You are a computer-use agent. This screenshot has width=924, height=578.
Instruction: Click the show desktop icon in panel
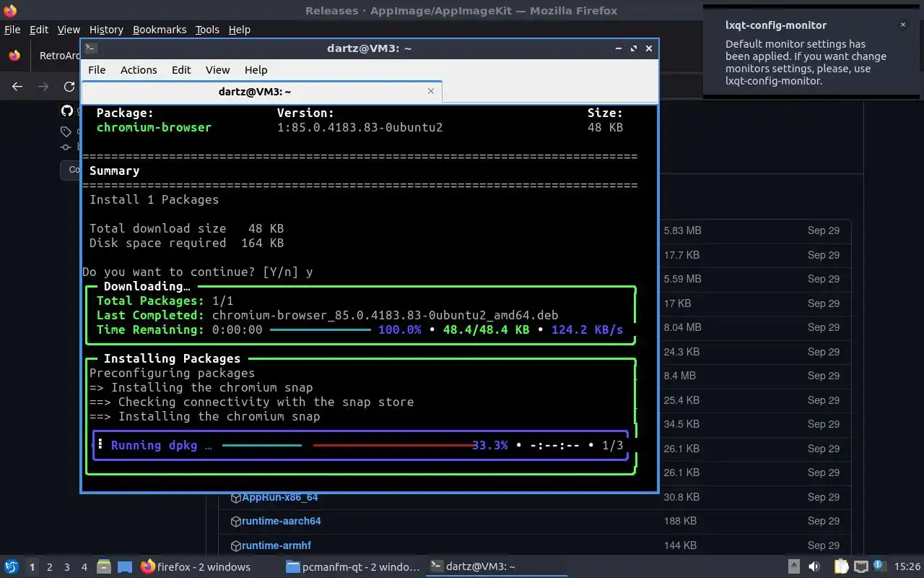pos(124,567)
